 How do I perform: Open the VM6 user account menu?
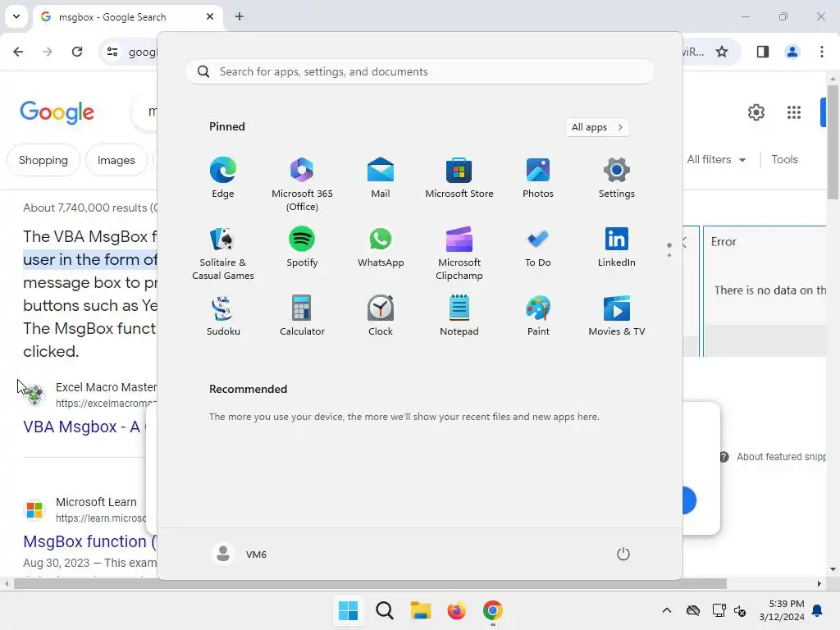click(240, 554)
